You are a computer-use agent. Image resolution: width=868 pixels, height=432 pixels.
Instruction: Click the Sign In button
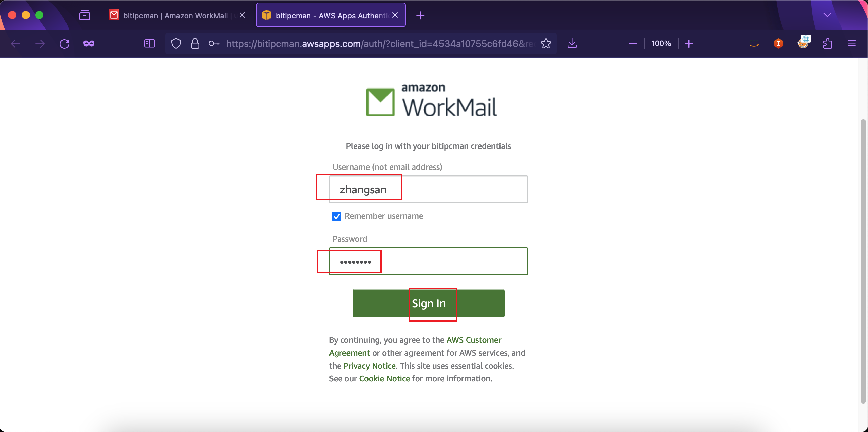pos(428,303)
